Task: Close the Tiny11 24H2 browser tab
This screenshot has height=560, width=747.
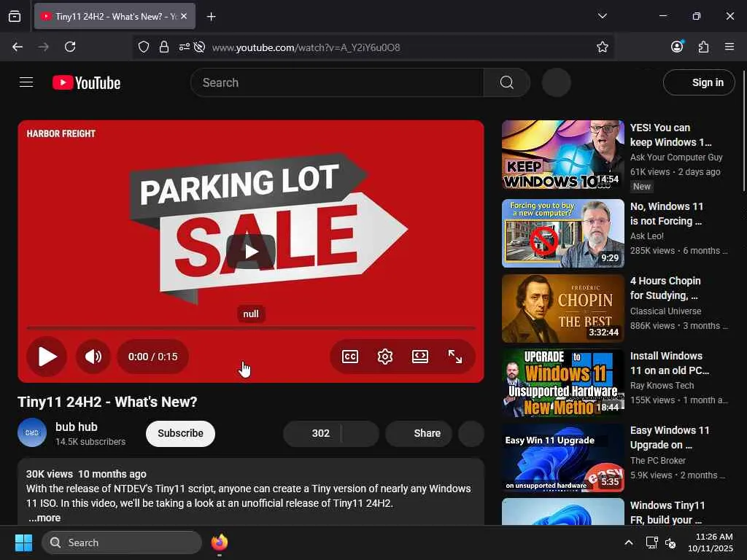Action: click(184, 16)
